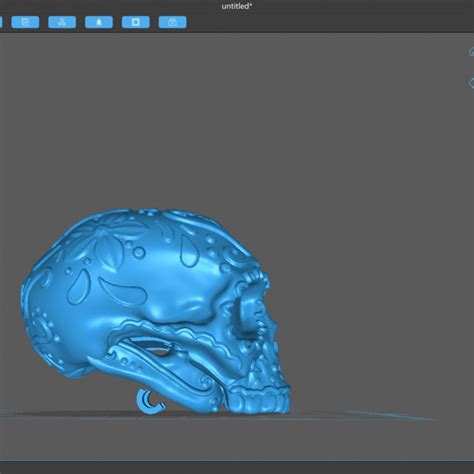Click the droplet toolbar button
The image size is (474, 474).
coord(99,22)
